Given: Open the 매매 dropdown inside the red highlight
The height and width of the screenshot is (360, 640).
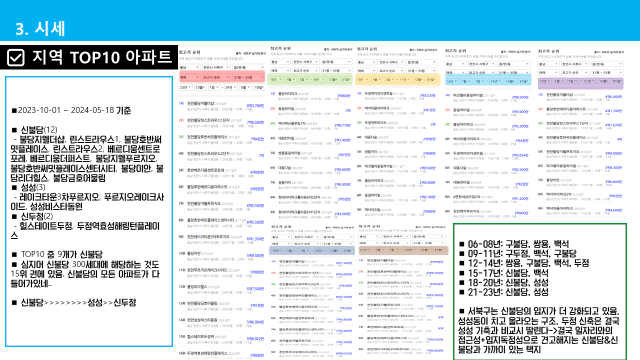Looking at the screenshot, I should pyautogui.click(x=189, y=77).
